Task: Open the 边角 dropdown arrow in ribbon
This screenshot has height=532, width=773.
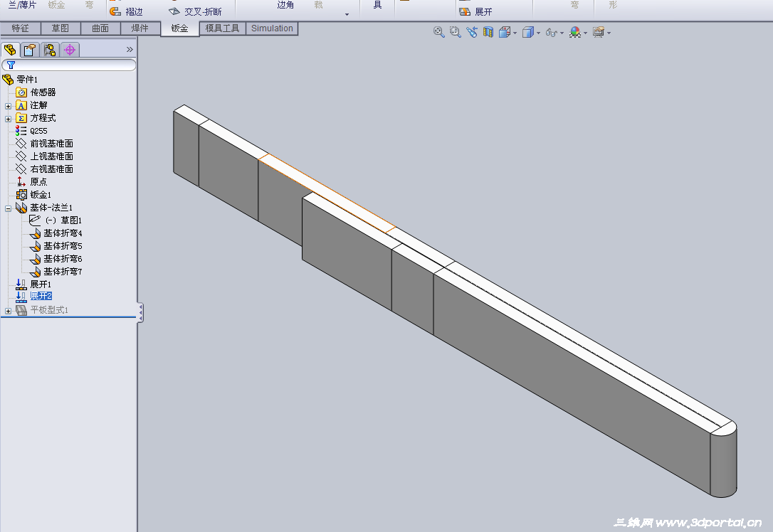Action: coord(347,14)
